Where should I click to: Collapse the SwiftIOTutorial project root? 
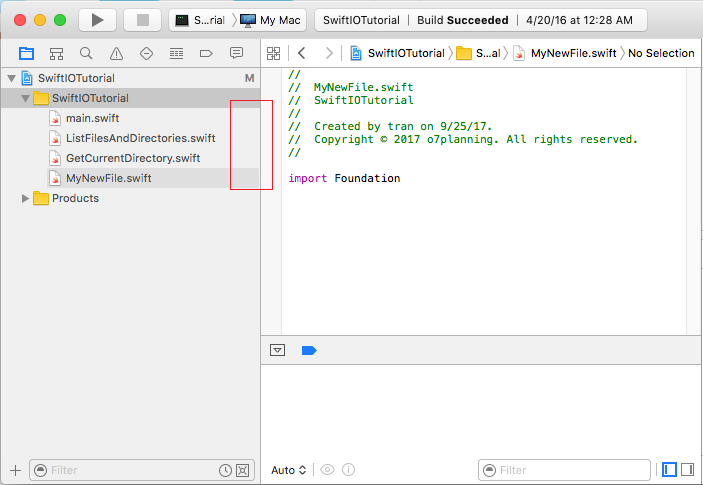[x=12, y=78]
